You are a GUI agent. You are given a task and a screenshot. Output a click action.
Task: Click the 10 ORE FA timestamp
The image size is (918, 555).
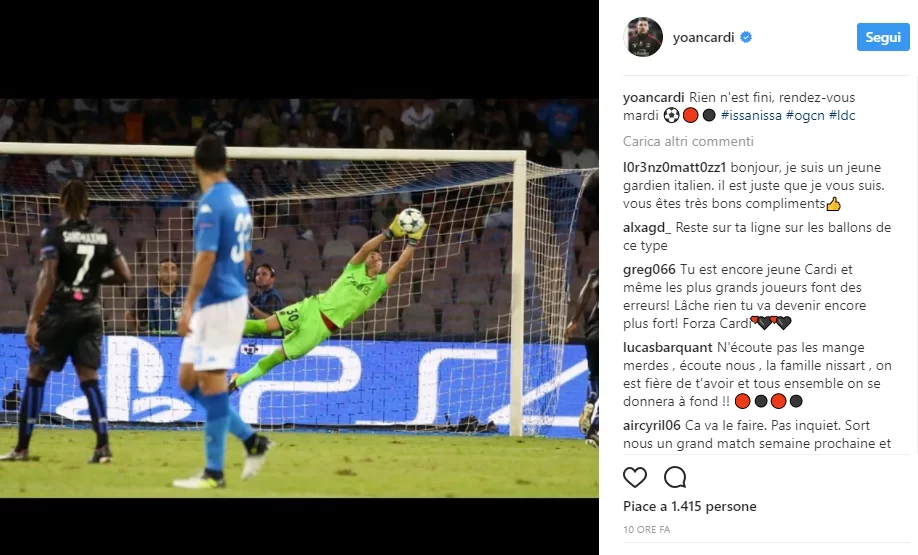click(646, 529)
